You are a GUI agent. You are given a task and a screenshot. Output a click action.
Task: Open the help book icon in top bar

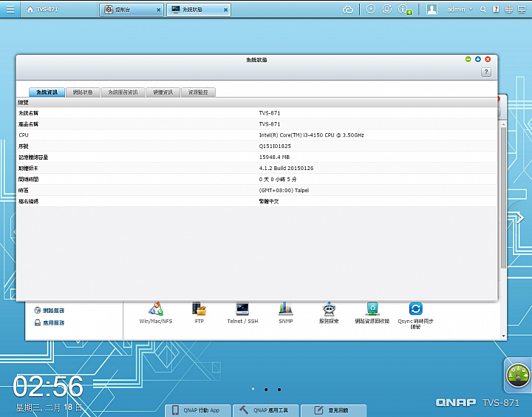(496, 10)
